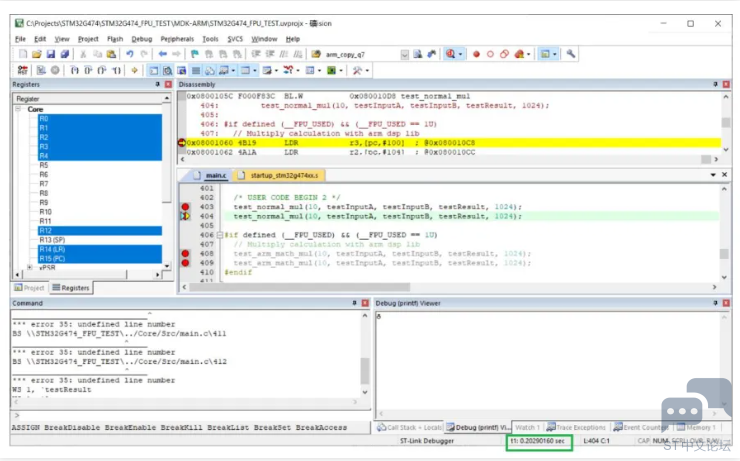
Task: Create a new file from the toolbar
Action: [x=23, y=54]
